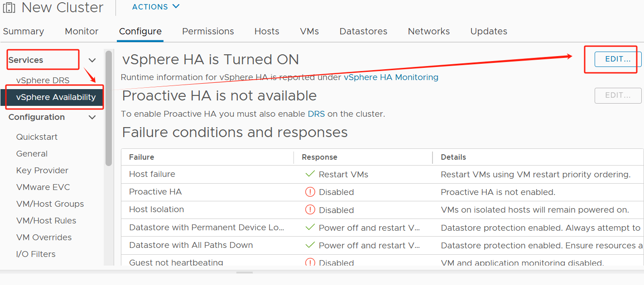
Task: Click the cluster icon beside New Cluster
Action: (x=9, y=7)
